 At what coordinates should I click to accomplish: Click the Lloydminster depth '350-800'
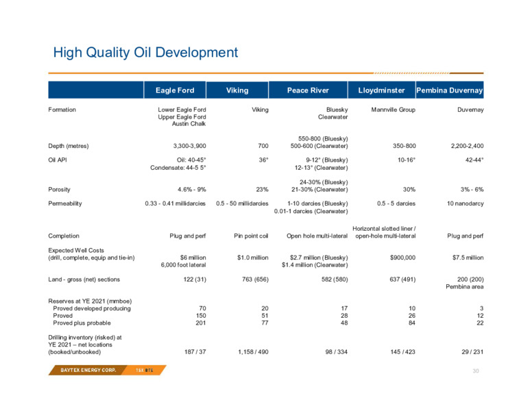tap(404, 146)
